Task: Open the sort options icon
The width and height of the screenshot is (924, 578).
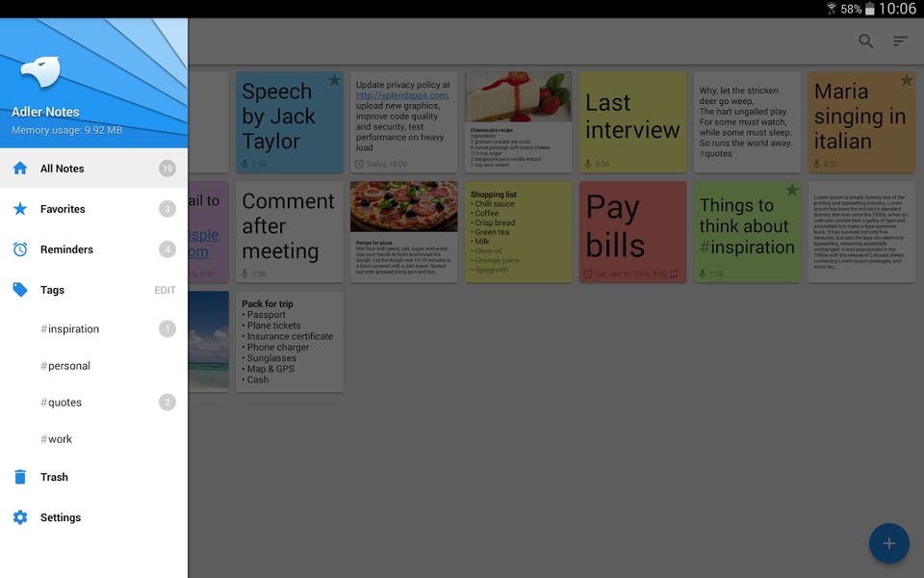Action: coord(900,40)
